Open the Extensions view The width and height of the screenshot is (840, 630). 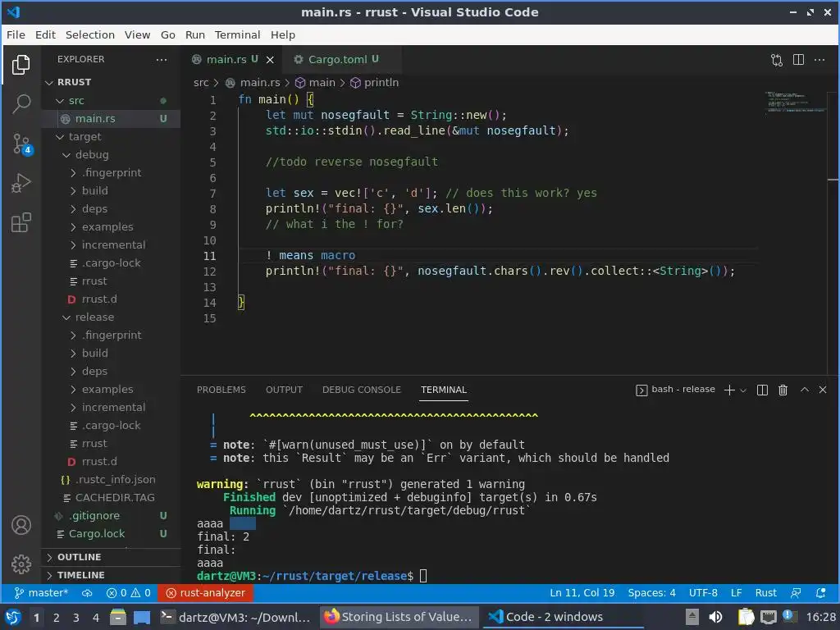coord(21,222)
